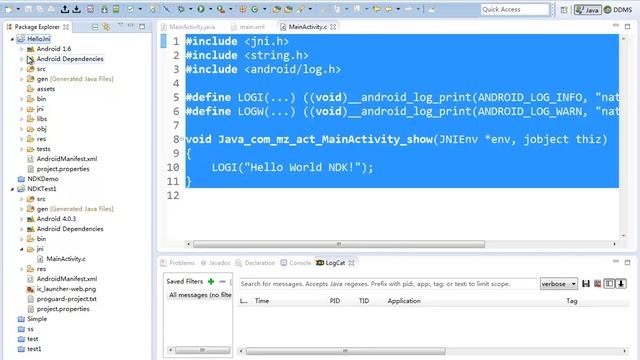Select All messages filter in LogCat
The height and width of the screenshot is (360, 640).
point(200,295)
